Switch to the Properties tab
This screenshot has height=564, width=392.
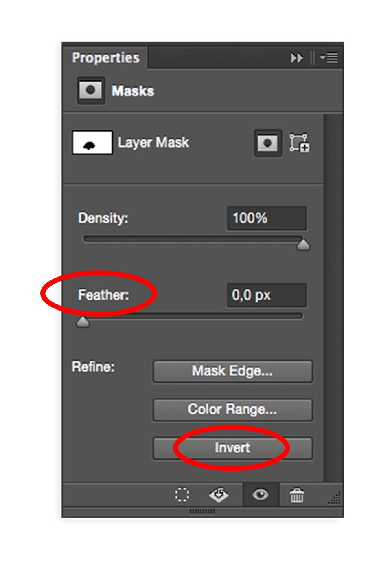105,57
